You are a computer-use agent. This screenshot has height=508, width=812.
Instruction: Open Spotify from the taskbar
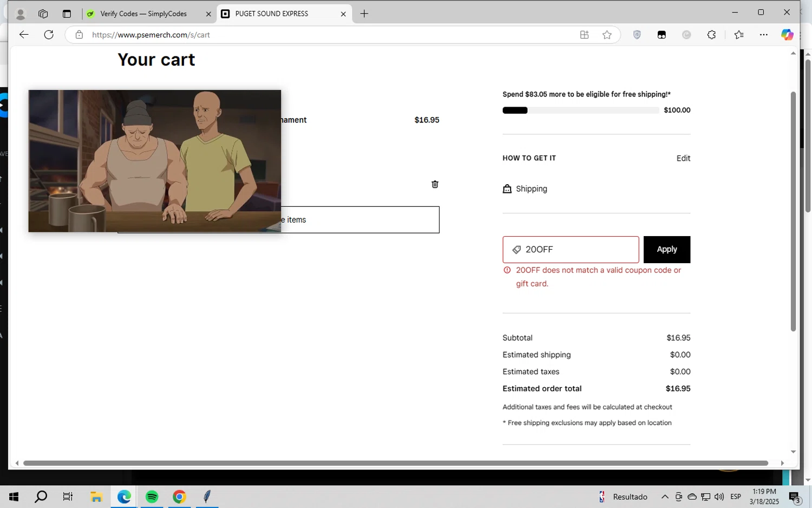point(152,497)
